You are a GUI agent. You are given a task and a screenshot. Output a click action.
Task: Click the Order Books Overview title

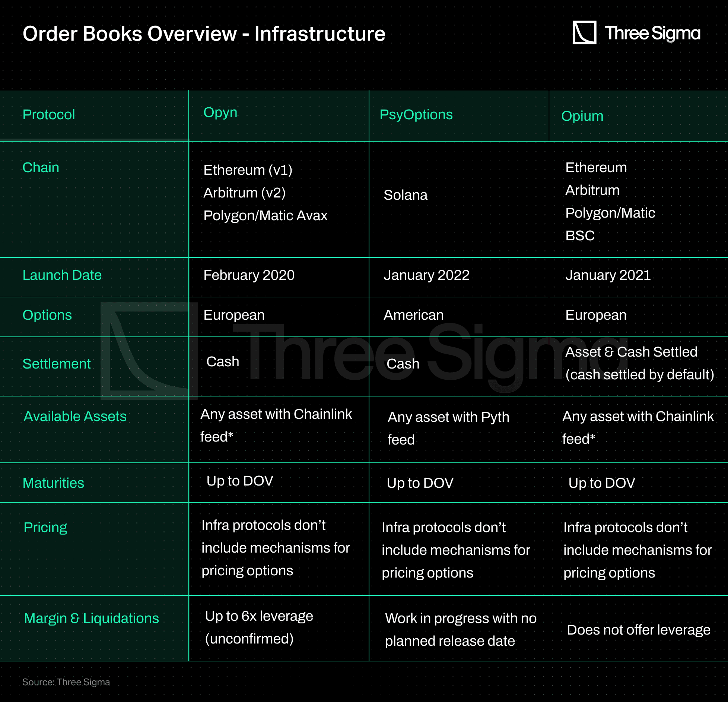pyautogui.click(x=204, y=34)
